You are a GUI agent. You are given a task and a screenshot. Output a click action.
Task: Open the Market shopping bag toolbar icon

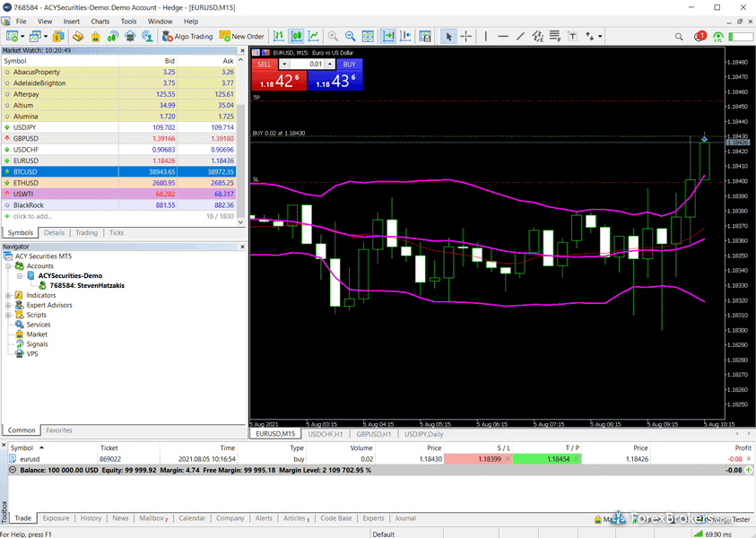[95, 36]
